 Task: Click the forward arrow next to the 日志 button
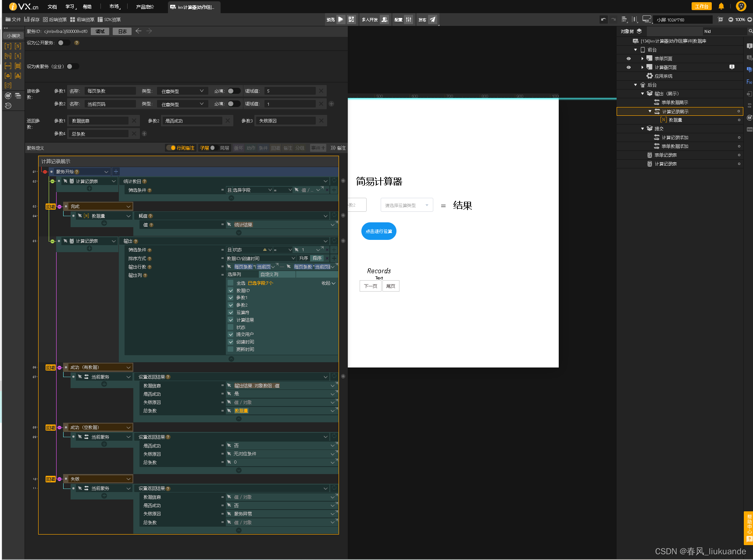pos(149,31)
